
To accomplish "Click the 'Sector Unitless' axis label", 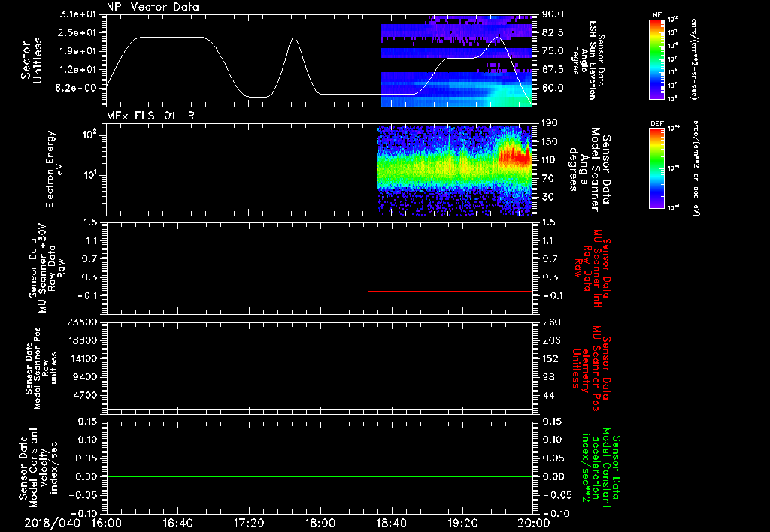I will click(32, 60).
